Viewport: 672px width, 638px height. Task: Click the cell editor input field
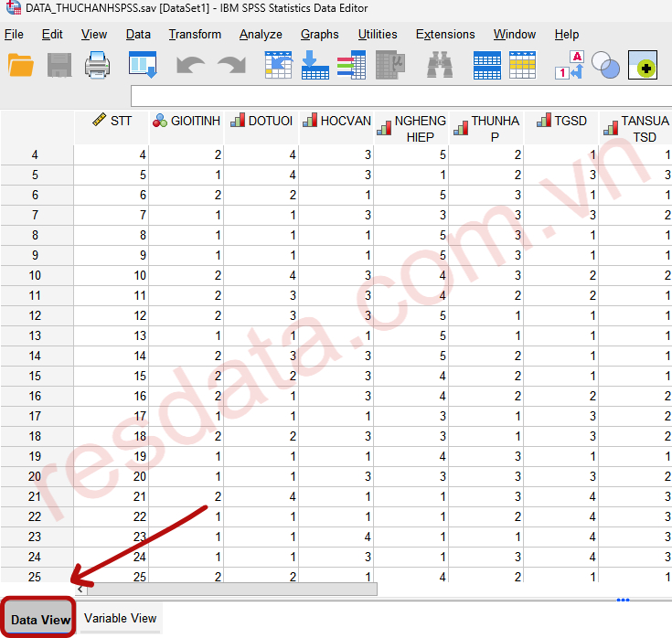[x=400, y=96]
